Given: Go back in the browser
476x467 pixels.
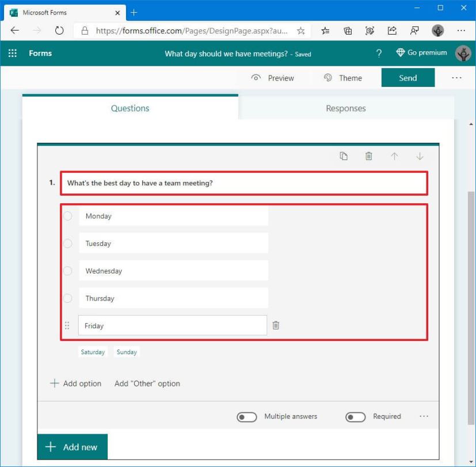Looking at the screenshot, I should (x=15, y=31).
